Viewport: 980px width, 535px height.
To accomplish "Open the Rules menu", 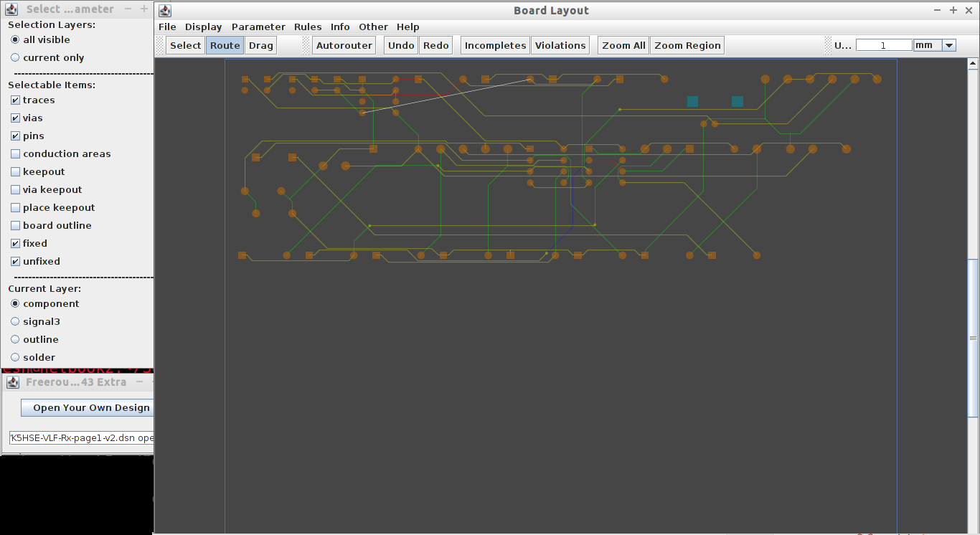I will tap(308, 27).
